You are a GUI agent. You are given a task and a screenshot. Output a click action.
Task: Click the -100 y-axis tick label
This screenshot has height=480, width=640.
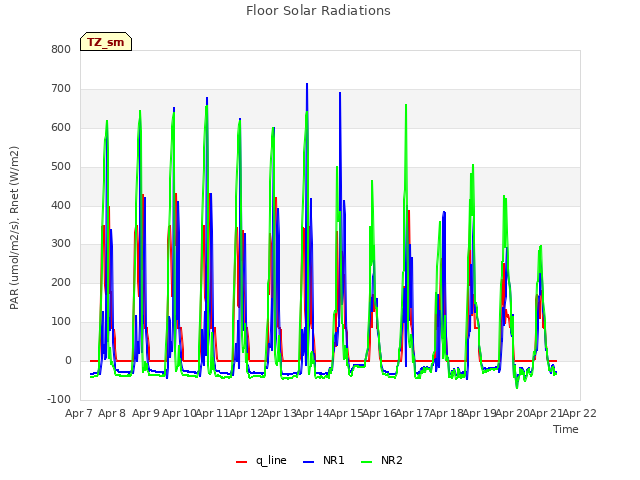click(x=59, y=399)
